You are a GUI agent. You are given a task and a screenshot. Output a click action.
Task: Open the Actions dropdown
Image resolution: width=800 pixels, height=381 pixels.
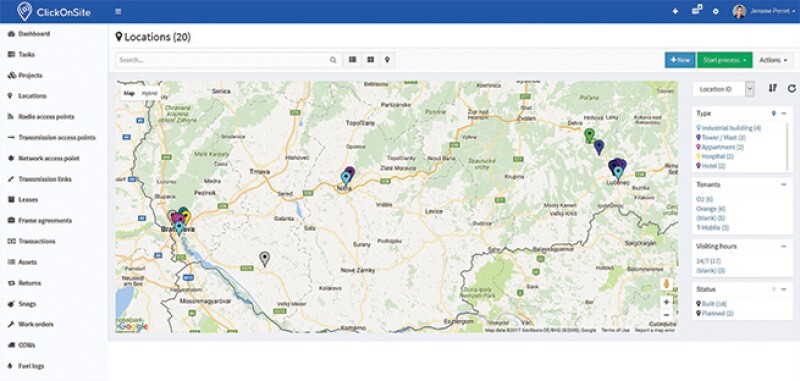click(x=773, y=60)
